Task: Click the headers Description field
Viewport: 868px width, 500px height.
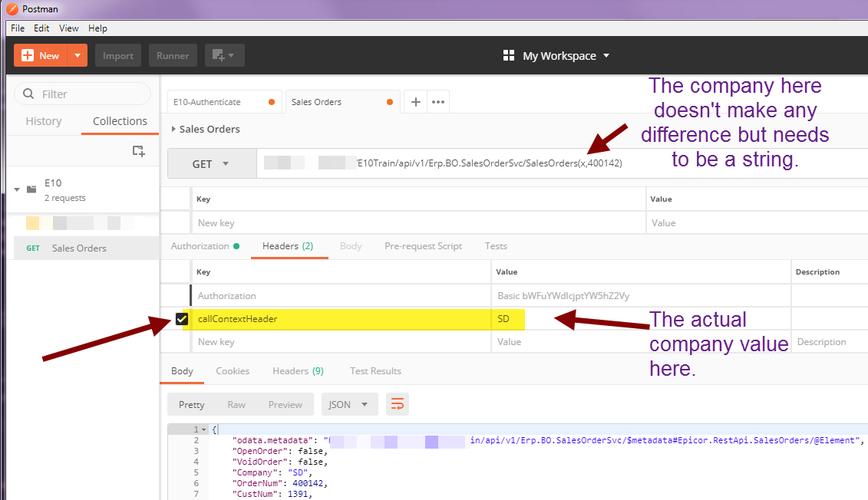Action: coord(830,342)
